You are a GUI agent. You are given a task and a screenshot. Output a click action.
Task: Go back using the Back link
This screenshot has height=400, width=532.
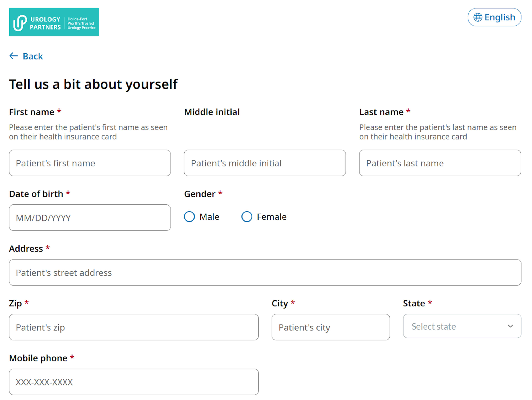[x=33, y=56]
